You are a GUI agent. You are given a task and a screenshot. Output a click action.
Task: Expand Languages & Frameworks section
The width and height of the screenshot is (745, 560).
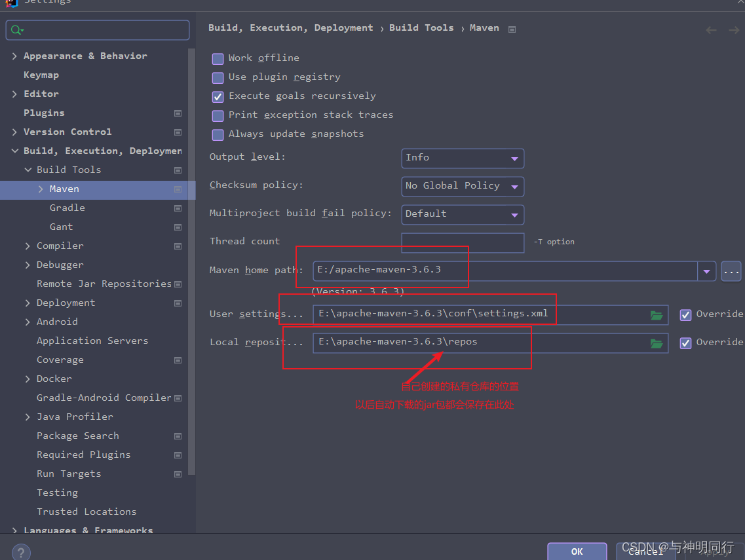[14, 530]
